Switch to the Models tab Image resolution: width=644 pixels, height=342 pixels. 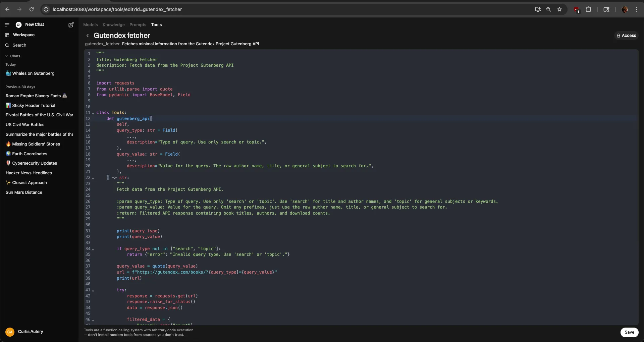[90, 25]
